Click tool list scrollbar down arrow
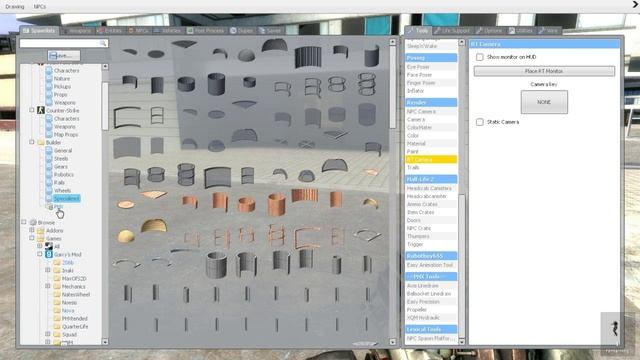This screenshot has width=640, height=360. pos(462,342)
